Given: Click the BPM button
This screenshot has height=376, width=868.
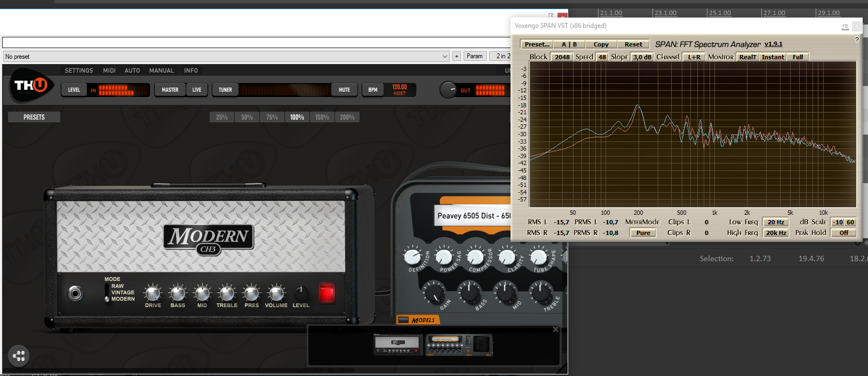Looking at the screenshot, I should 373,90.
